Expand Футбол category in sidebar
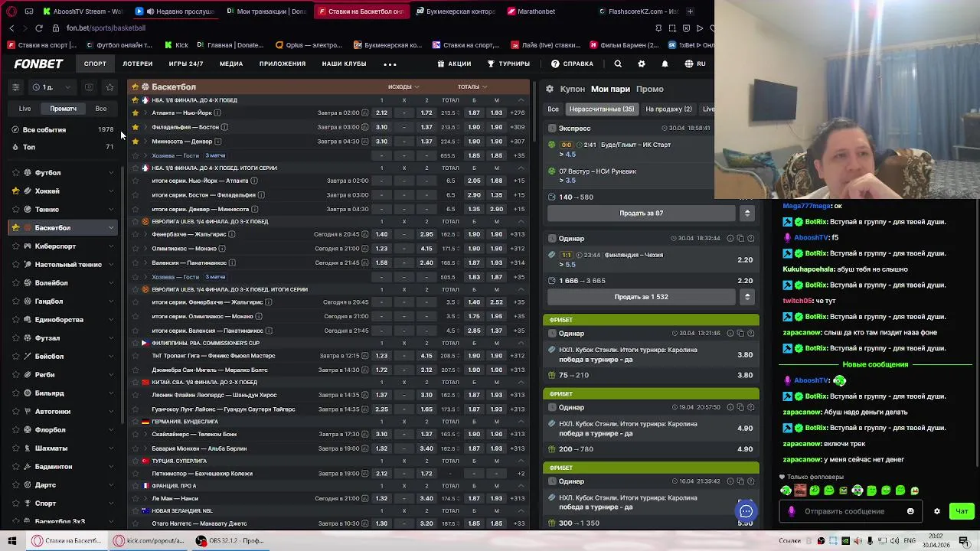Screen dimensions: 980x551 pyautogui.click(x=111, y=173)
